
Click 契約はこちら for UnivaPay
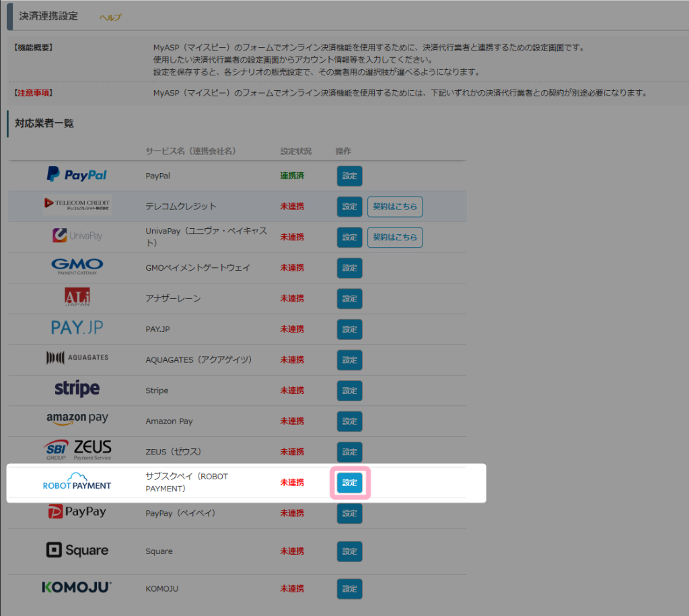[x=395, y=237]
